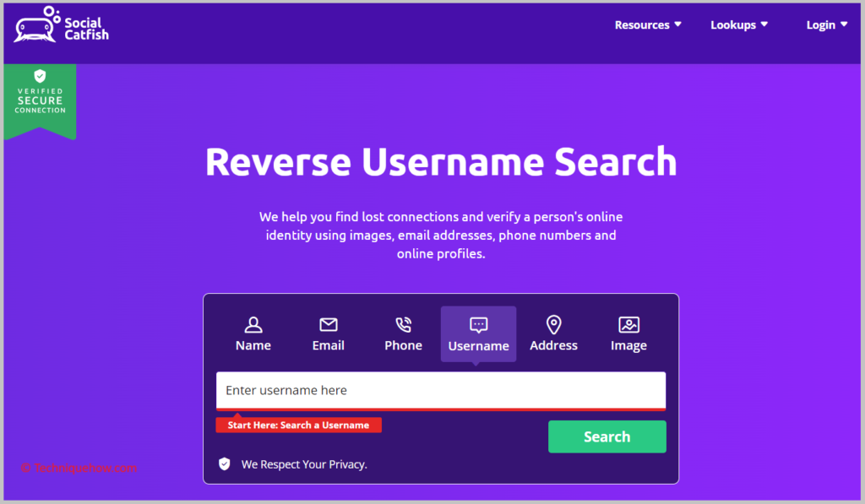Open the Image search tab
The image size is (865, 504).
pos(628,334)
